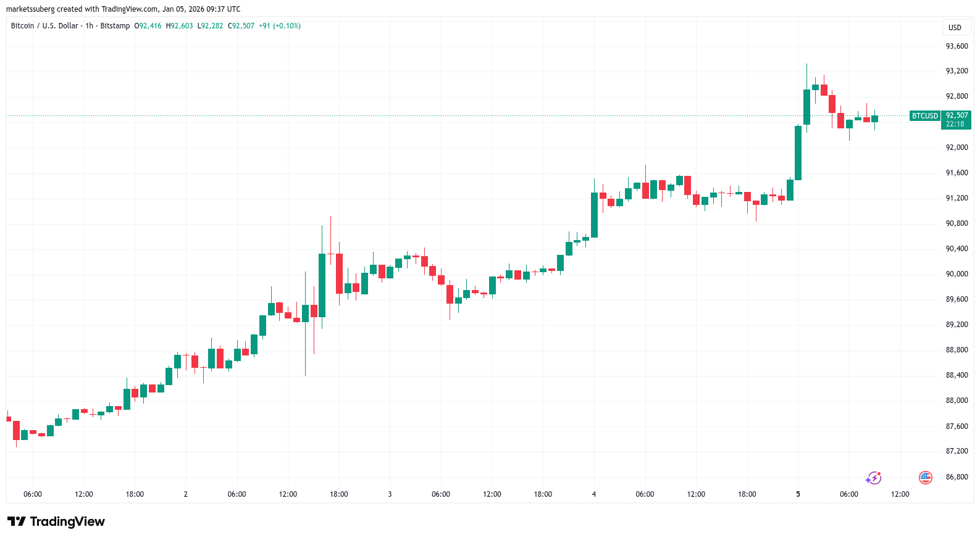Click the current price 92,507 label

coord(957,115)
